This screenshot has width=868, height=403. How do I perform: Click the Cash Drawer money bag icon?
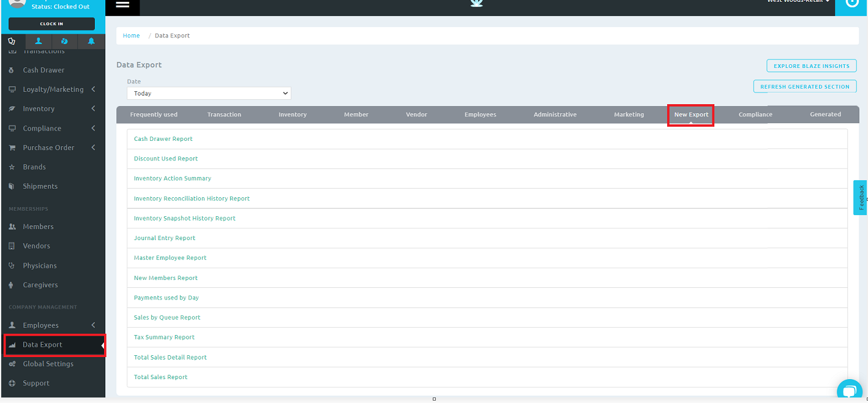pos(12,70)
